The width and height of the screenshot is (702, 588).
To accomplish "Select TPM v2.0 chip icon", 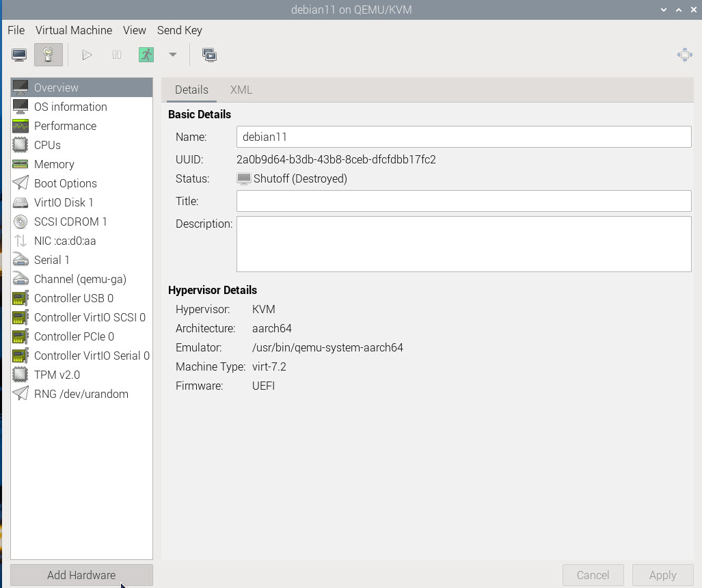I will (x=21, y=375).
